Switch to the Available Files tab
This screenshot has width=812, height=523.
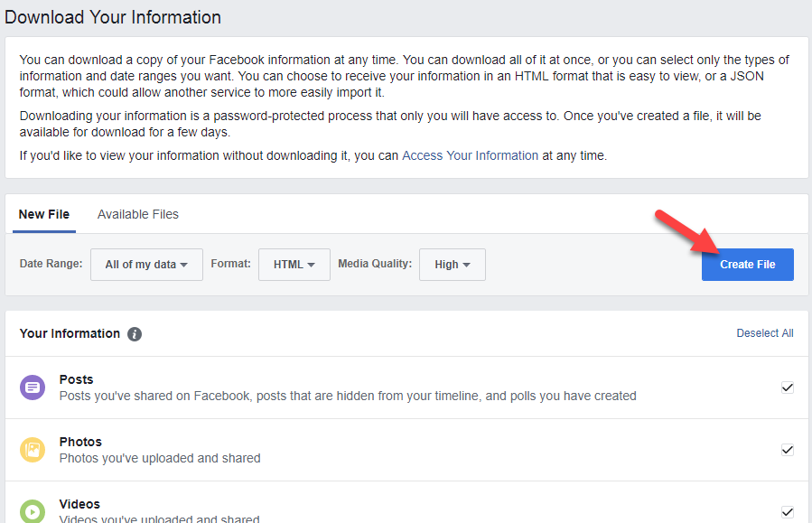(137, 214)
